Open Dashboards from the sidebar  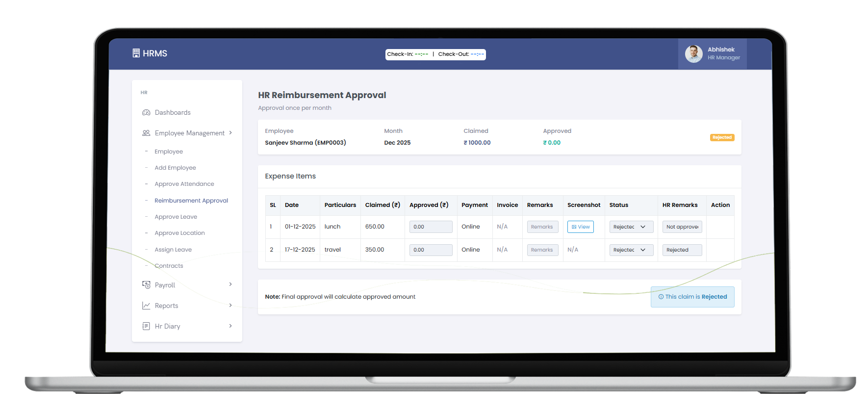click(173, 112)
